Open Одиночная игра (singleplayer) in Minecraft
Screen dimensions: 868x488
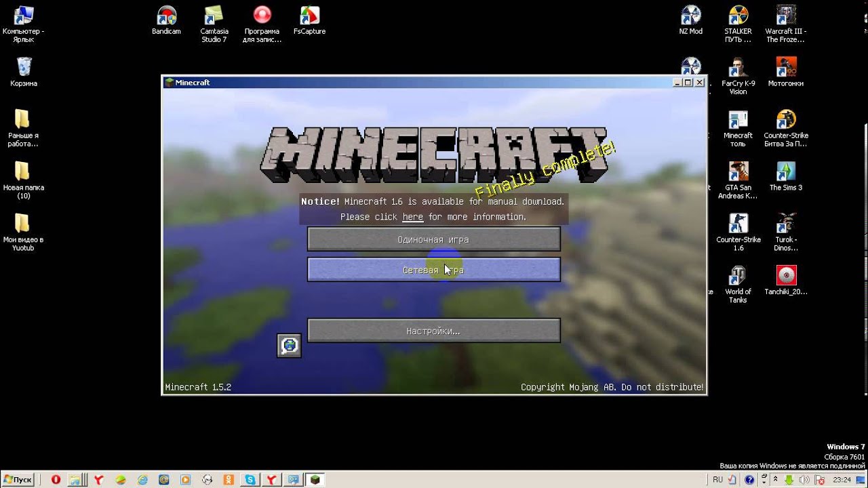tap(434, 239)
